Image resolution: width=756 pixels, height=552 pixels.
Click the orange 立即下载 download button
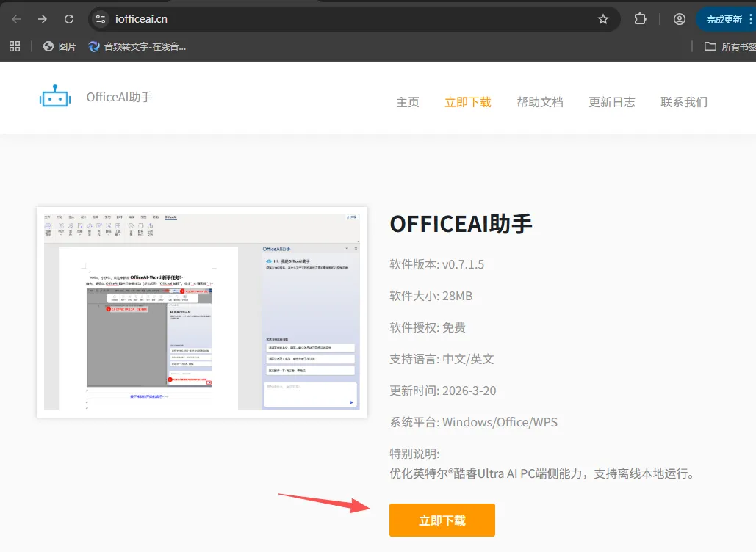(x=442, y=520)
